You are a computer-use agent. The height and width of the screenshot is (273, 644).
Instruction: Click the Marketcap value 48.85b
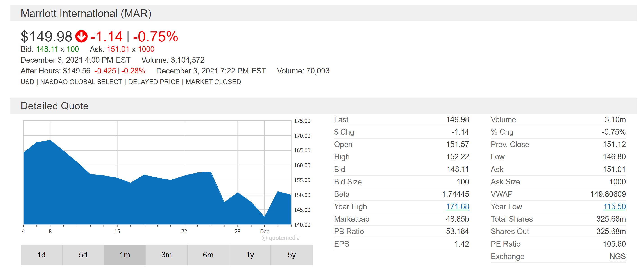(457, 219)
